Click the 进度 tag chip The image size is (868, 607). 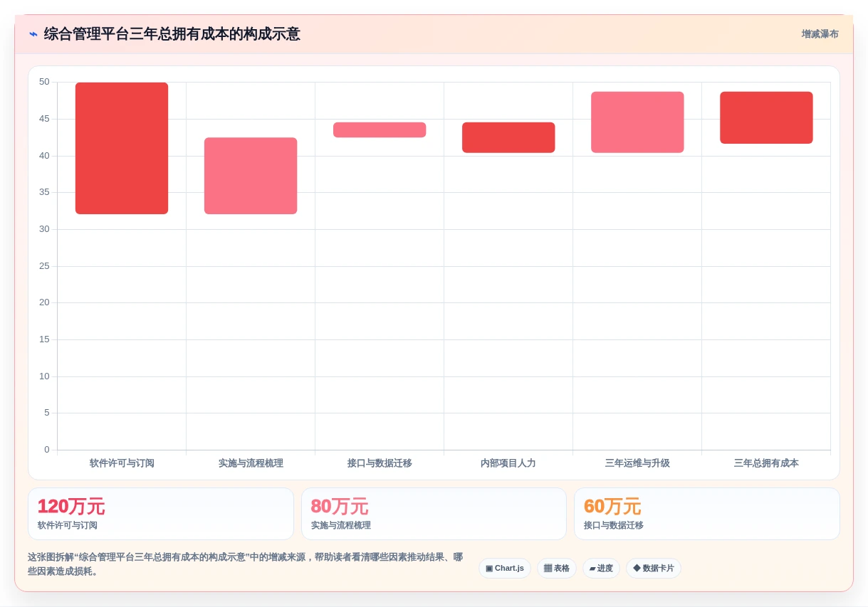601,569
